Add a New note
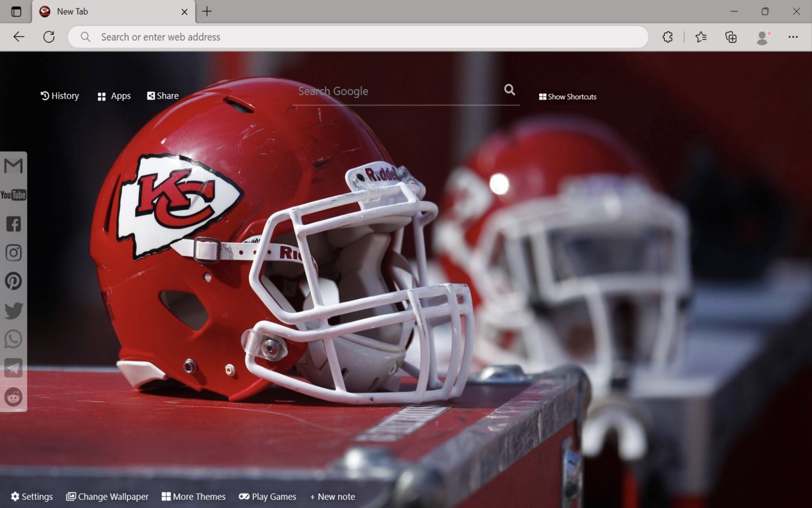 coord(332,497)
